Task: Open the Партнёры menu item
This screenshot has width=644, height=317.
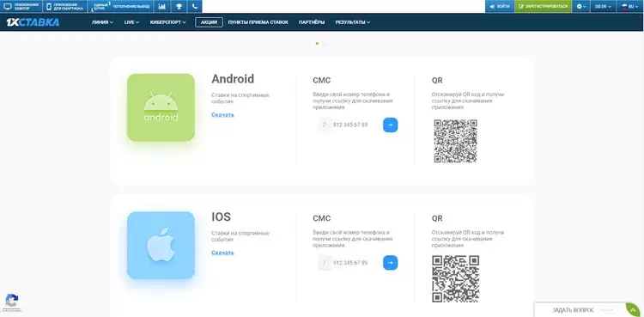Action: pos(312,22)
